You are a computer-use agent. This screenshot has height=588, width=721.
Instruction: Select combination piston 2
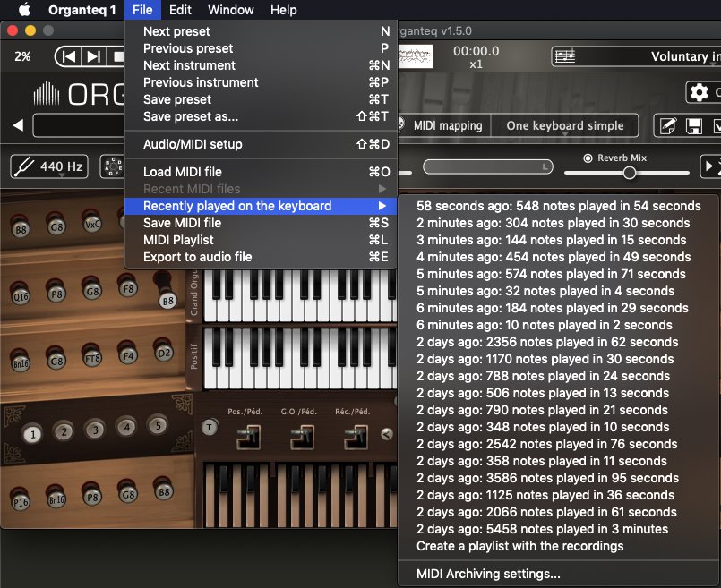(64, 431)
